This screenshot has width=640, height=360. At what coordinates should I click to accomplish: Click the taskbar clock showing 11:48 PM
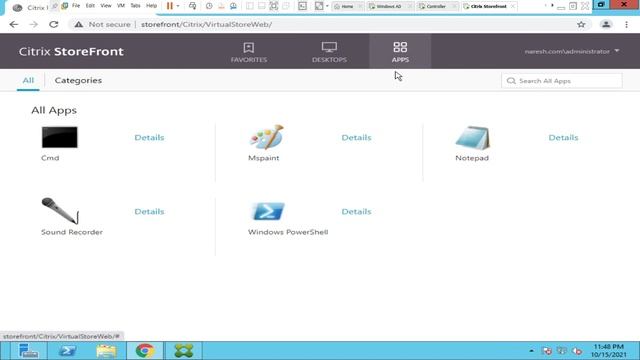pyautogui.click(x=609, y=351)
